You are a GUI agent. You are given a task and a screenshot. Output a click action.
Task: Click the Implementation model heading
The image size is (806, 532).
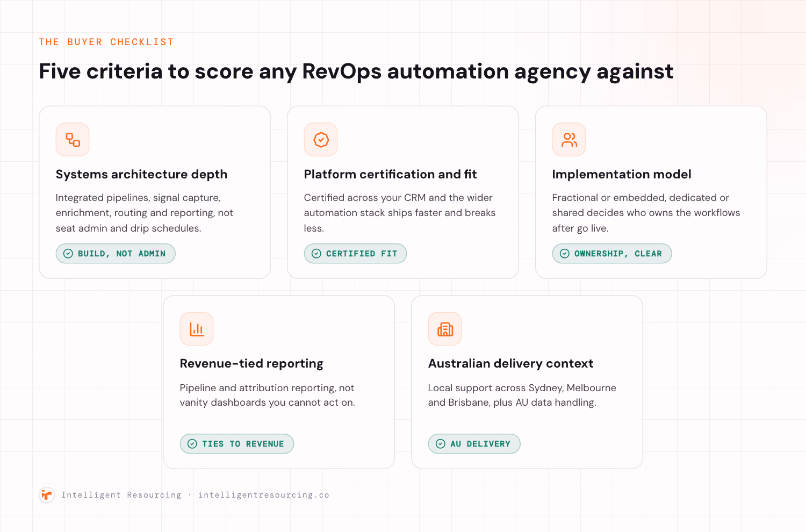622,175
